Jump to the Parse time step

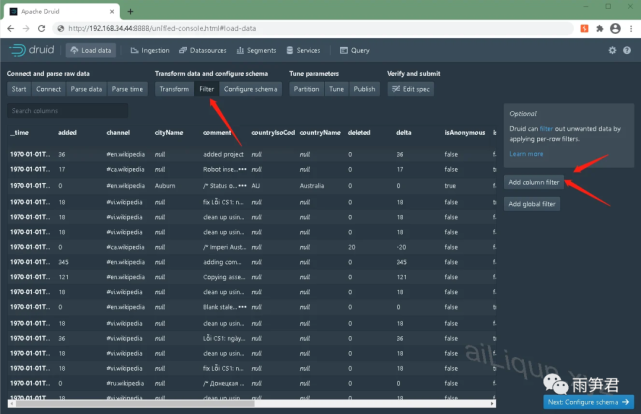tap(127, 89)
